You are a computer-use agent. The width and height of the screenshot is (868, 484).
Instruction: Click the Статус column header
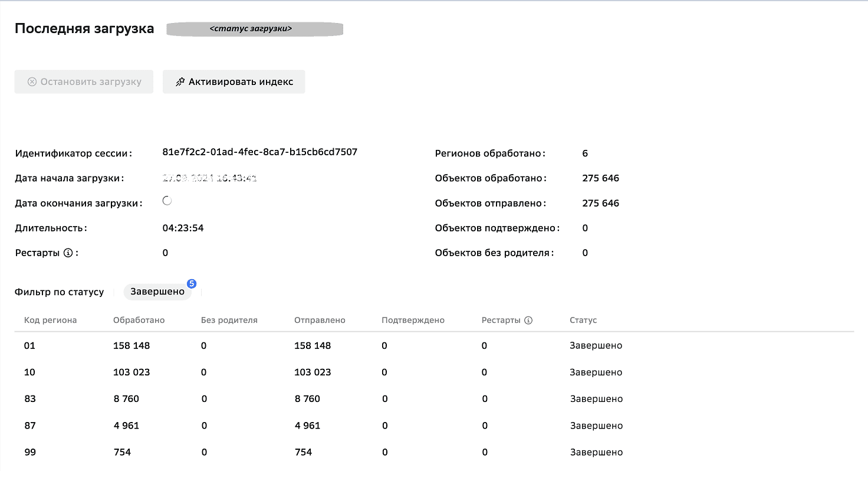pos(583,321)
